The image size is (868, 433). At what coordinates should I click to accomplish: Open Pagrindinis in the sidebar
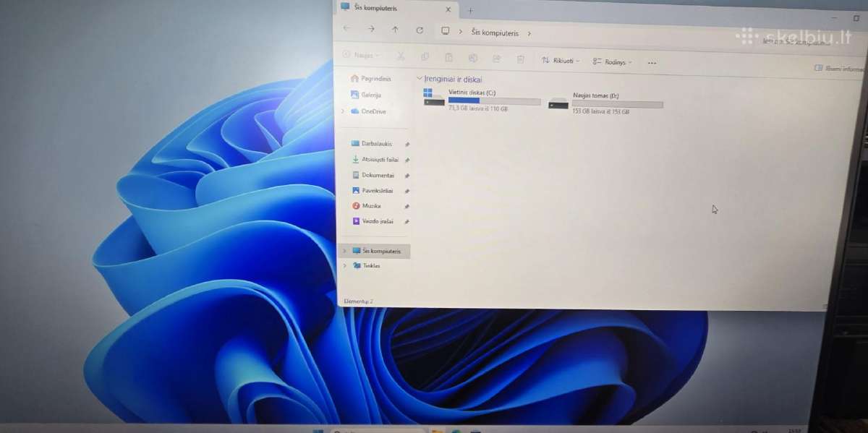tap(371, 79)
